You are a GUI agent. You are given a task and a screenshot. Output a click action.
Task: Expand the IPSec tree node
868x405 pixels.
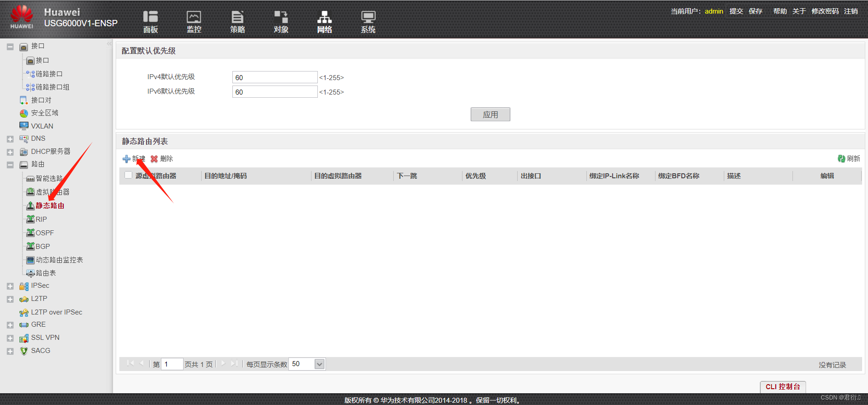[10, 286]
